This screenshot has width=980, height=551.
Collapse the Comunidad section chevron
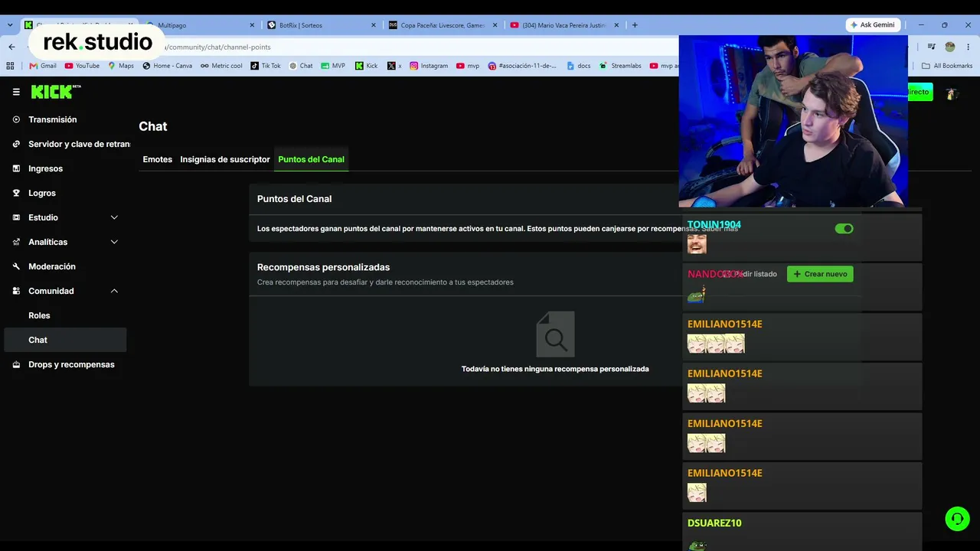(114, 291)
